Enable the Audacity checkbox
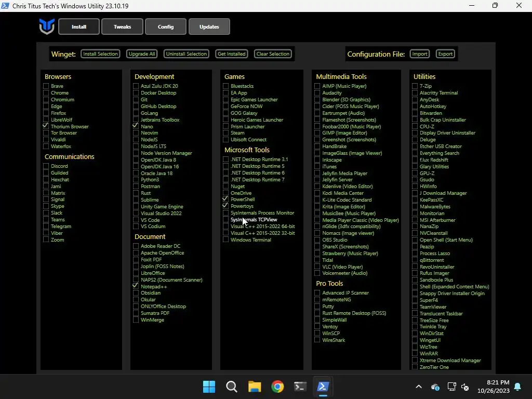This screenshot has width=532, height=399. coord(317,92)
